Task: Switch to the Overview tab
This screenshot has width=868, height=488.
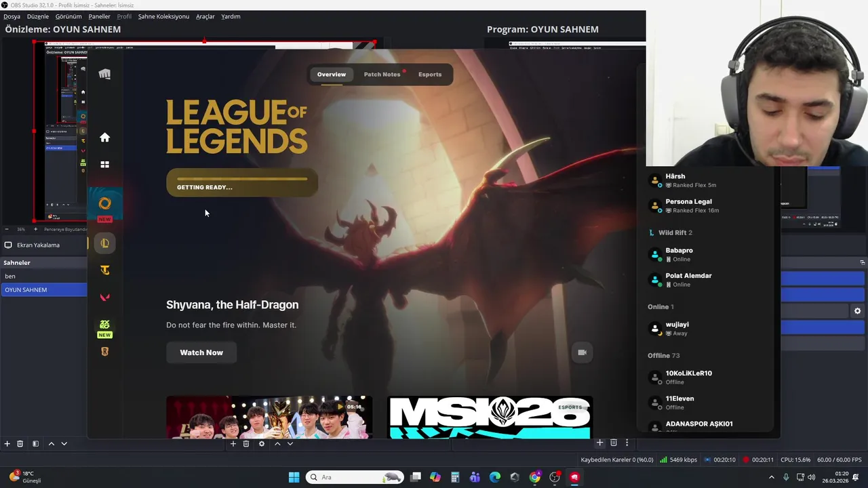Action: (x=332, y=75)
